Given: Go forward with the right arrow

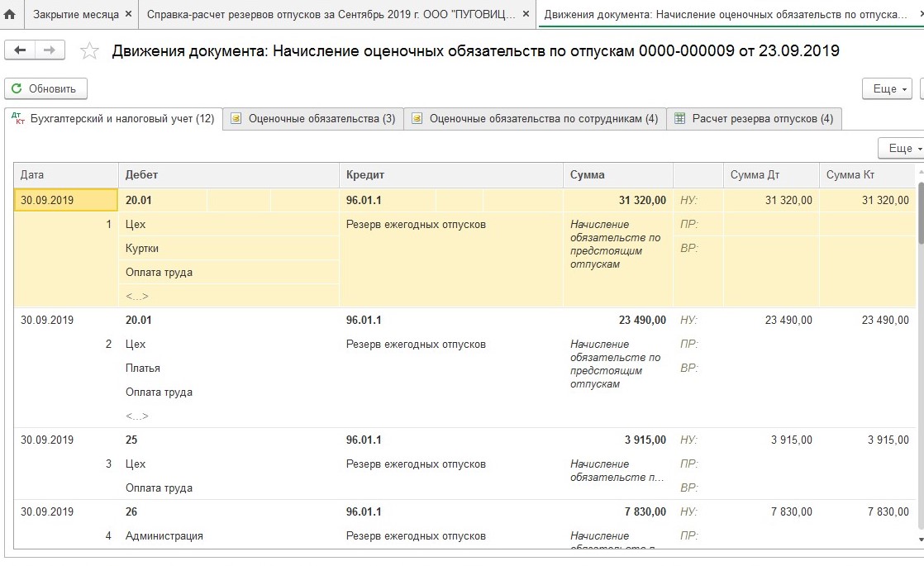Looking at the screenshot, I should (x=50, y=50).
